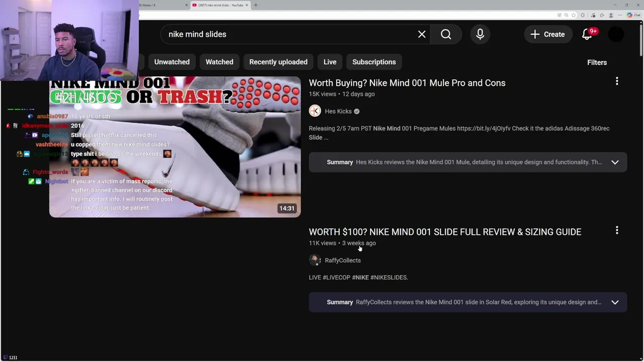The width and height of the screenshot is (644, 362).
Task: Open the browser extensions icon
Action: tap(583, 15)
